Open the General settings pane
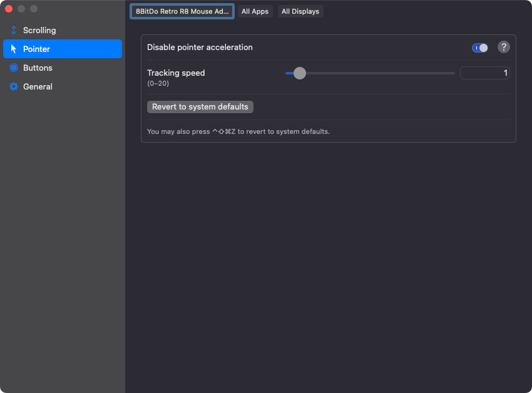This screenshot has width=532, height=393. tap(63, 86)
